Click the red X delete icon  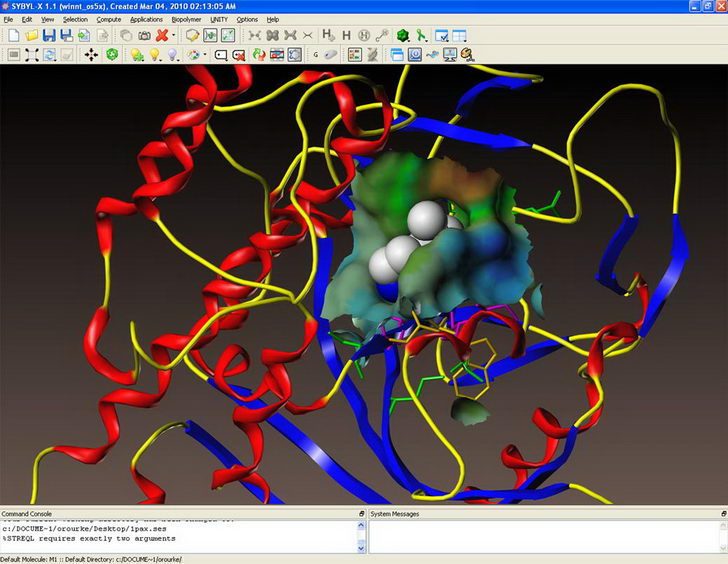(161, 35)
